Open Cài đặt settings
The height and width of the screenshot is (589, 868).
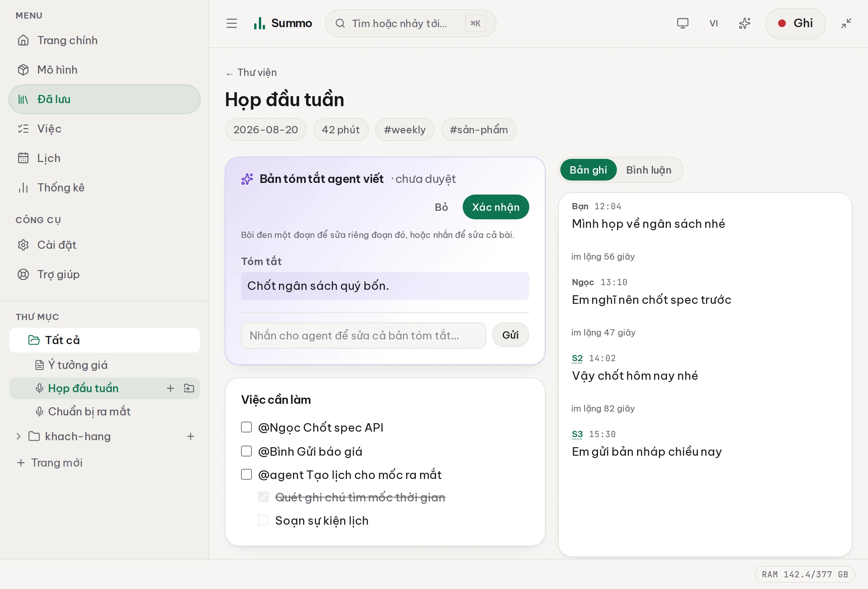point(105,245)
